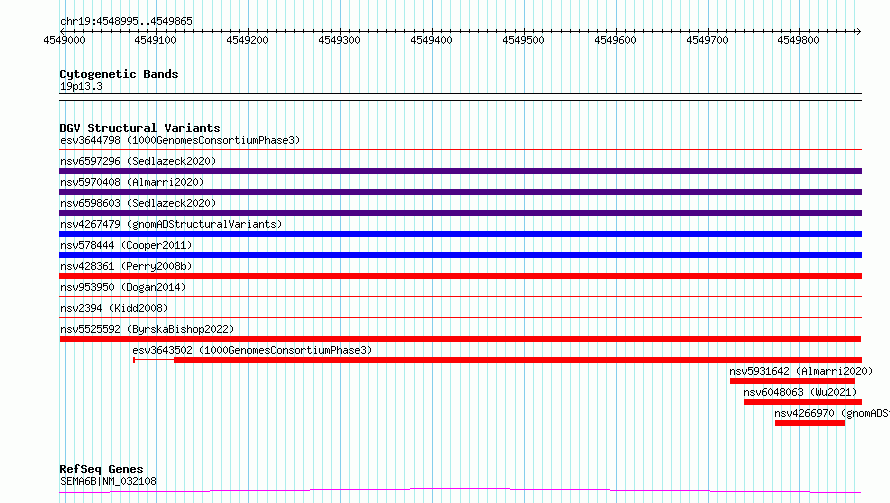Open the nsv5970408 Almarri2020 variant bar

tap(460, 192)
